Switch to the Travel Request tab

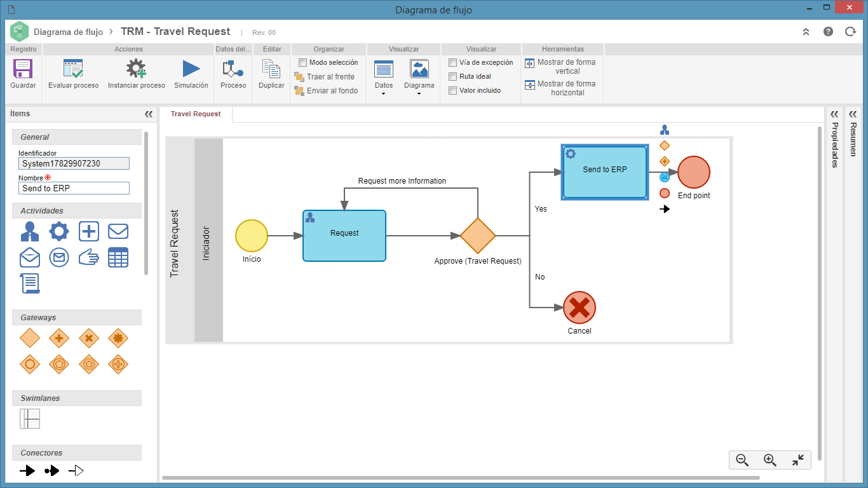click(x=196, y=114)
